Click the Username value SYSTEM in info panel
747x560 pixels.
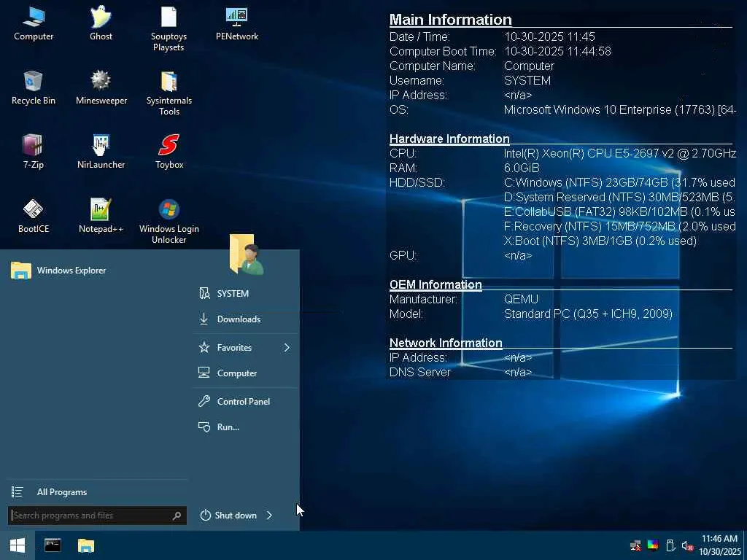point(527,80)
